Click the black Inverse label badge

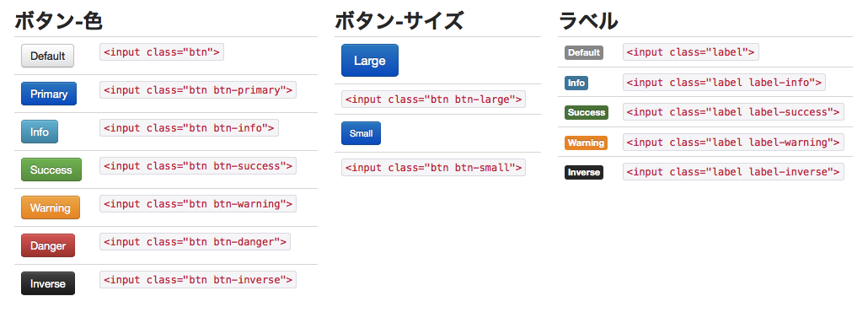pos(584,172)
